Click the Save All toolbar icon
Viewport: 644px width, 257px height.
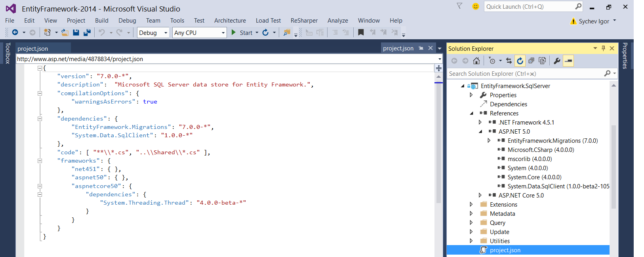pyautogui.click(x=87, y=33)
